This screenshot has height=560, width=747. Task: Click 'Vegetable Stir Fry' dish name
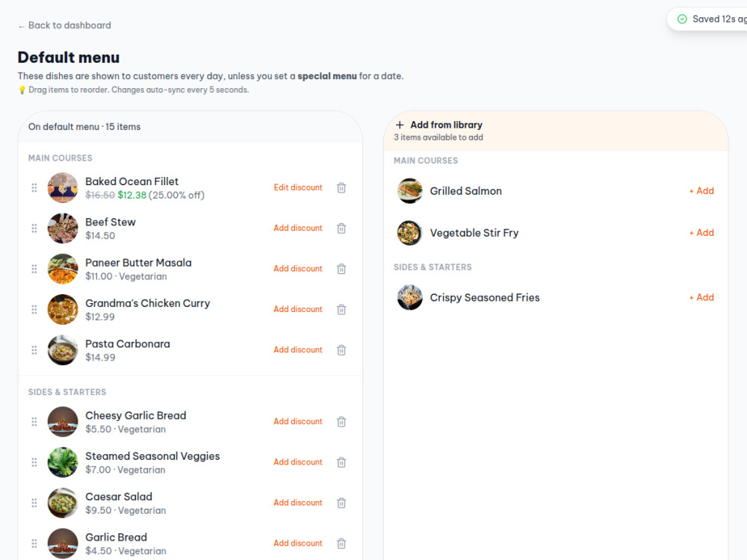click(x=474, y=233)
